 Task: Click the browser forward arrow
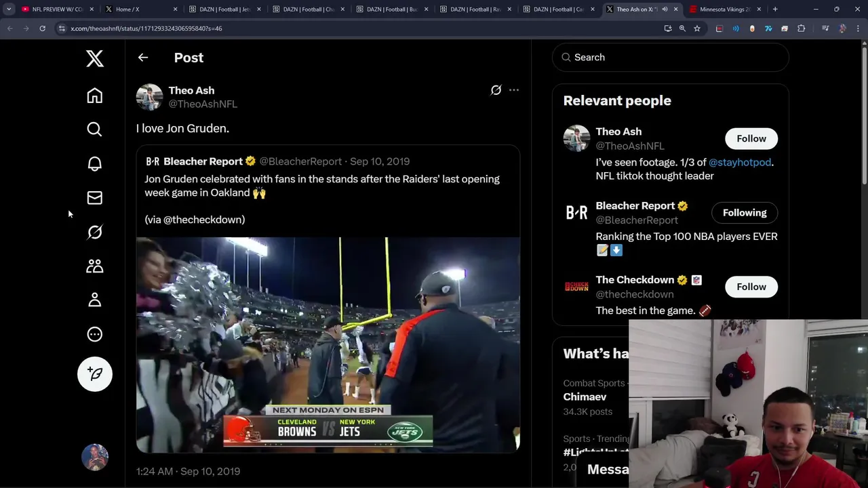(26, 28)
